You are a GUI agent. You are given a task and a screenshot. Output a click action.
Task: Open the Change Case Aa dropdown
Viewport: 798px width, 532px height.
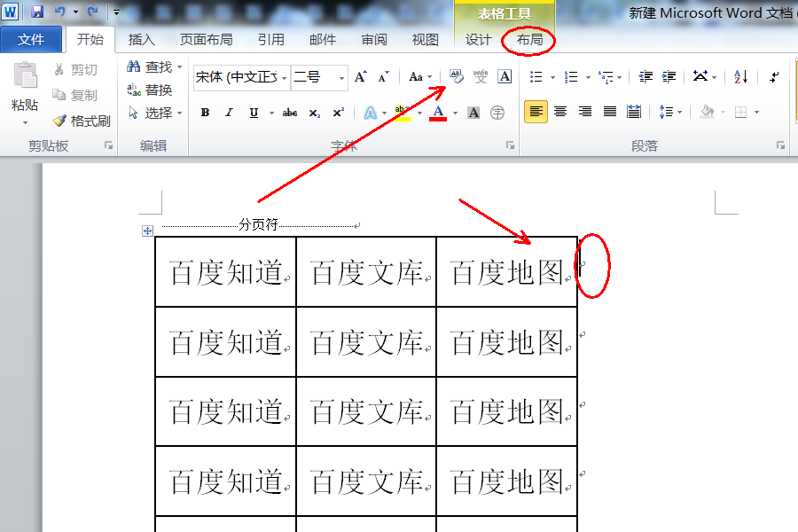(x=420, y=77)
